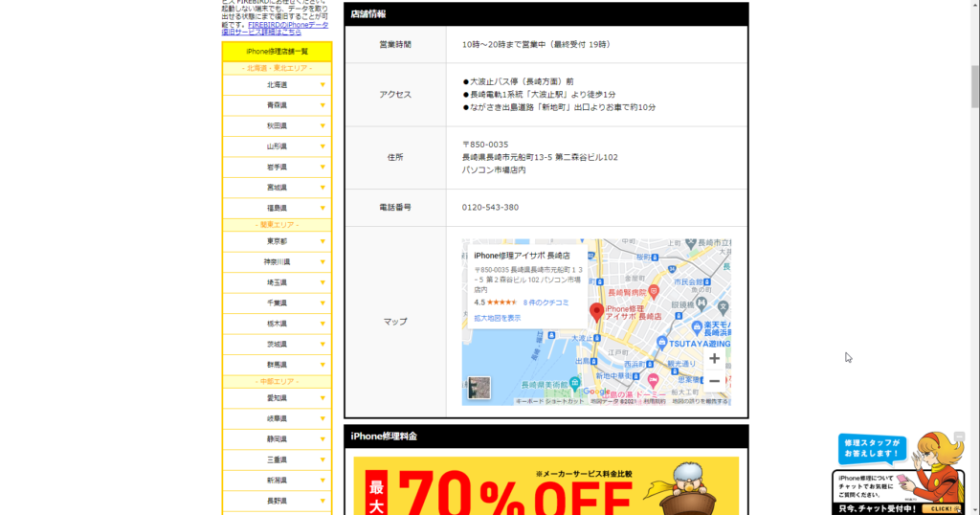Click the 出島の湯 ドーミー hotel marker
The image size is (980, 515).
(x=653, y=379)
